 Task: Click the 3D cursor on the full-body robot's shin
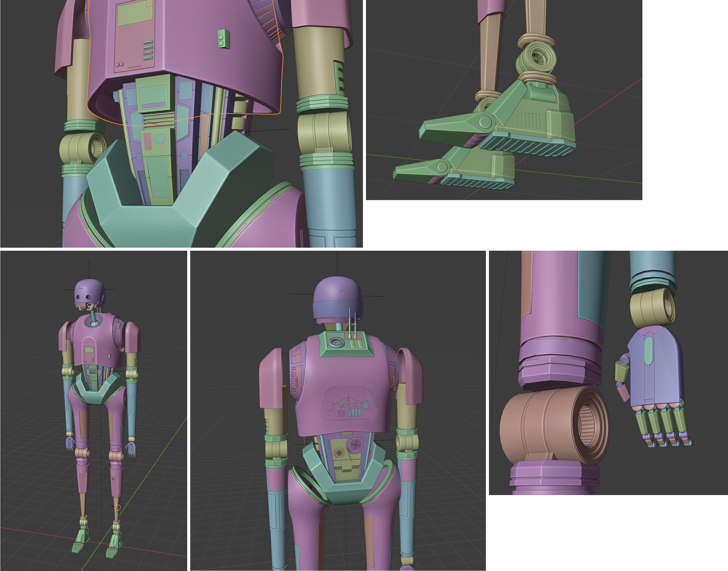click(117, 508)
